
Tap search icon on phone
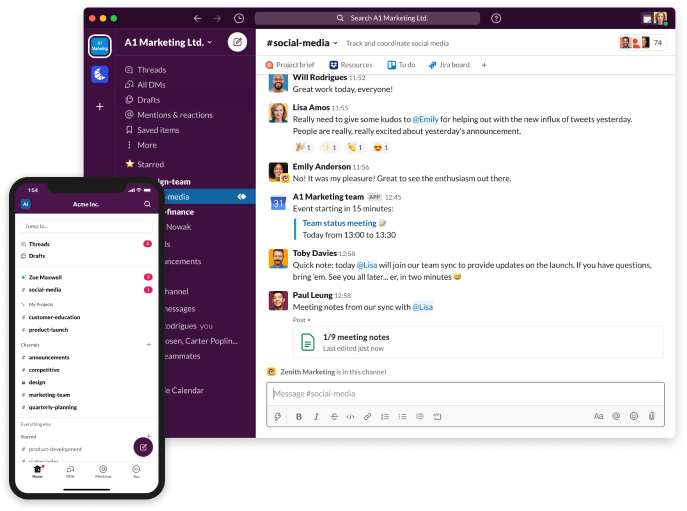[x=147, y=204]
